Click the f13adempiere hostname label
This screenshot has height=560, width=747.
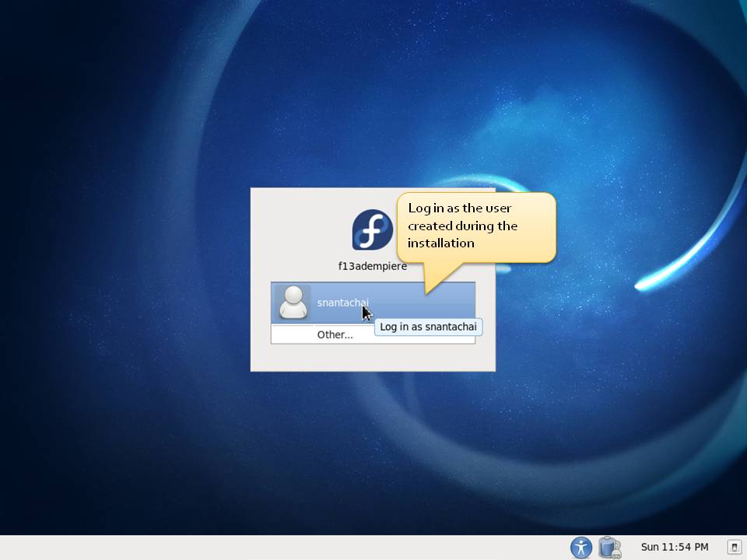click(373, 266)
